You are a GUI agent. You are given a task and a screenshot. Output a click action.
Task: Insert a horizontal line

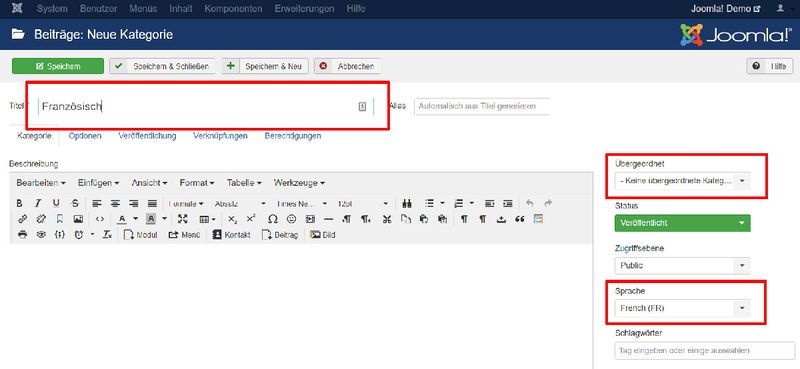pos(329,219)
